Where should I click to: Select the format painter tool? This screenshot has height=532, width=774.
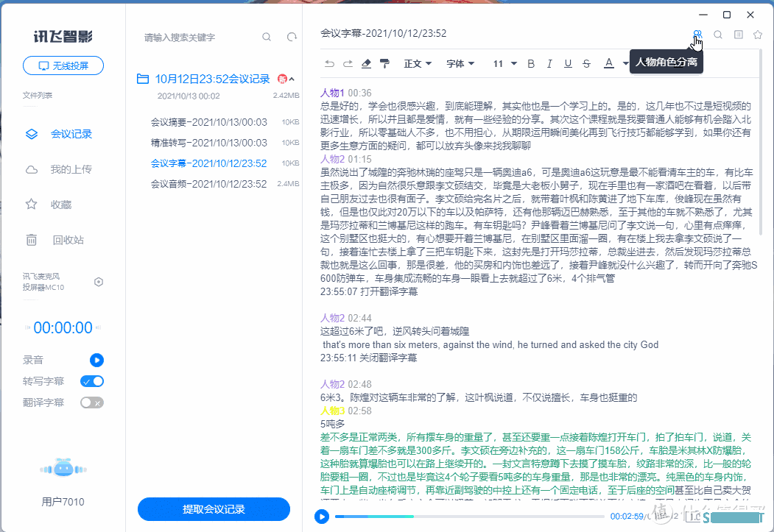coord(384,64)
